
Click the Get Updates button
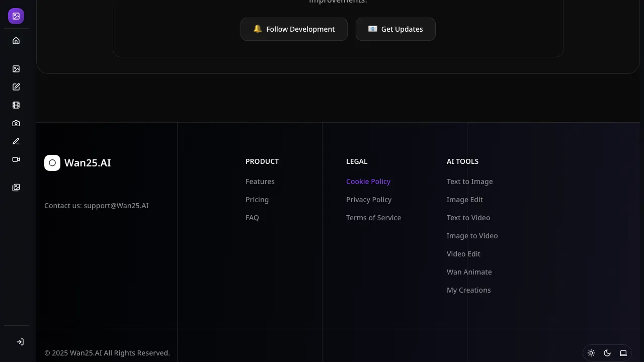coord(395,29)
